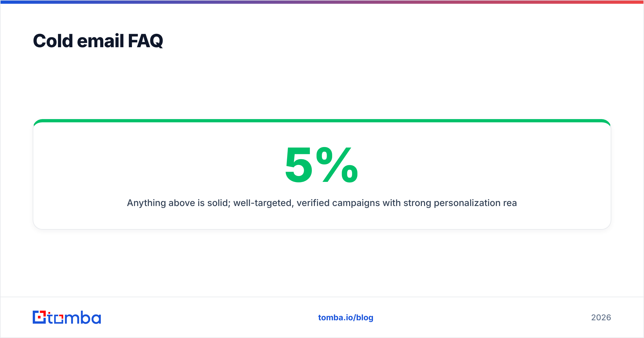Click the green accent bar atop the card
Image resolution: width=644 pixels, height=338 pixels.
[322, 121]
